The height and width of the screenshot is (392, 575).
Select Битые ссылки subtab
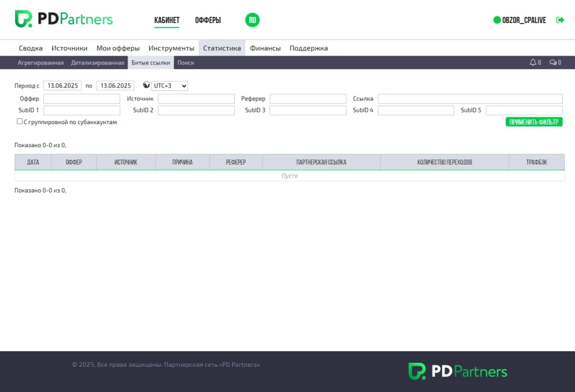(x=150, y=63)
